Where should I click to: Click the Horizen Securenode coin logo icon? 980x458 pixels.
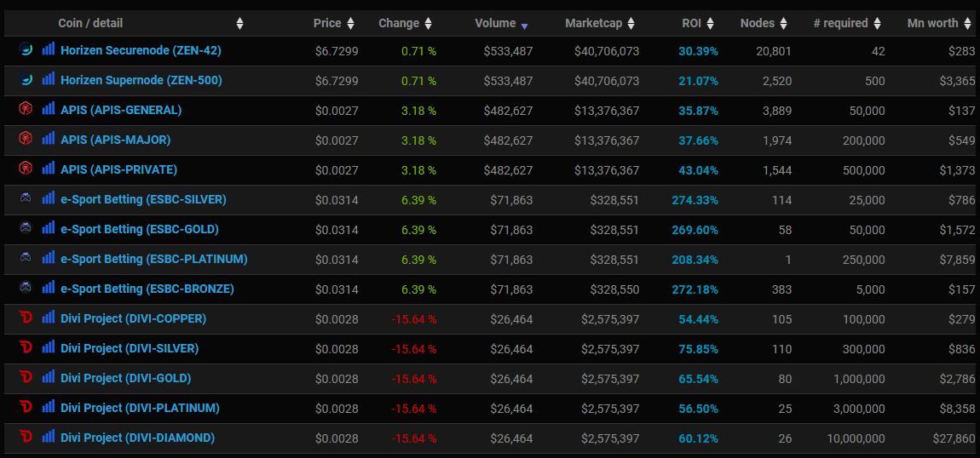[x=25, y=50]
